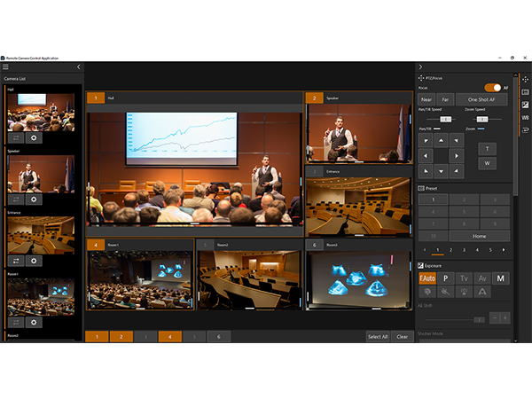Image resolution: width=532 pixels, height=399 pixels.
Task: Toggle camera 5 selection in bottom bar
Action: pos(194,337)
